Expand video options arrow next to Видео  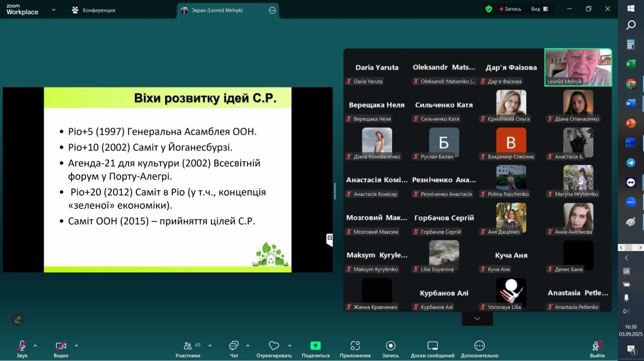(x=76, y=345)
